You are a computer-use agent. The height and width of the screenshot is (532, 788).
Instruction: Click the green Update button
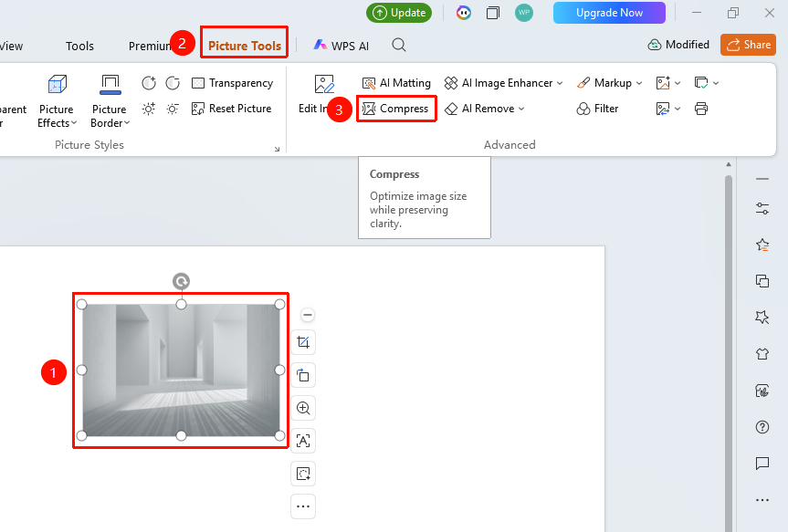(400, 13)
